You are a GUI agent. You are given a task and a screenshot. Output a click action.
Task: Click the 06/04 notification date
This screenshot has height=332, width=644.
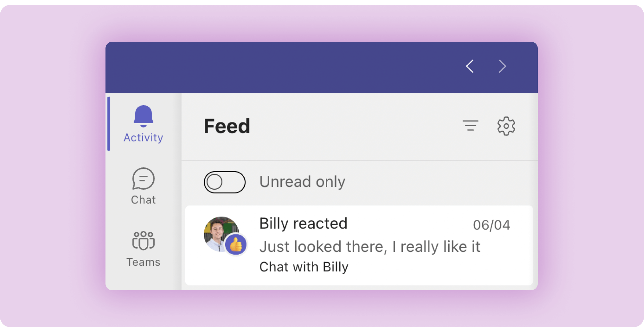(491, 225)
